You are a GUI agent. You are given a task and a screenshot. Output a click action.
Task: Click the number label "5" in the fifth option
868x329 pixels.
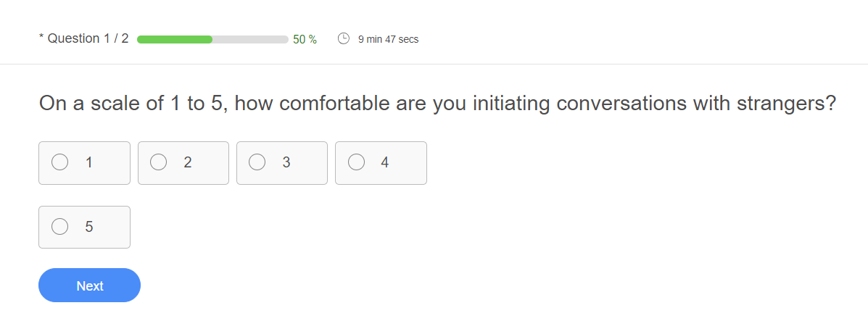89,227
